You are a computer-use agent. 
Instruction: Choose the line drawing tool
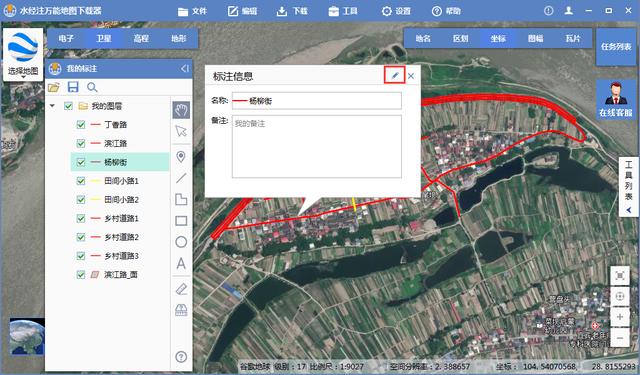[181, 178]
